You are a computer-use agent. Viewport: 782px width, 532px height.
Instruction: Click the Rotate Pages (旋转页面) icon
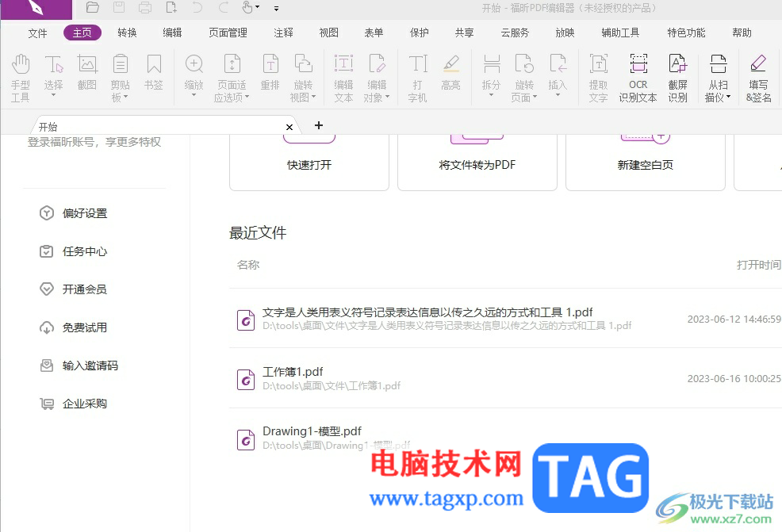pos(524,65)
